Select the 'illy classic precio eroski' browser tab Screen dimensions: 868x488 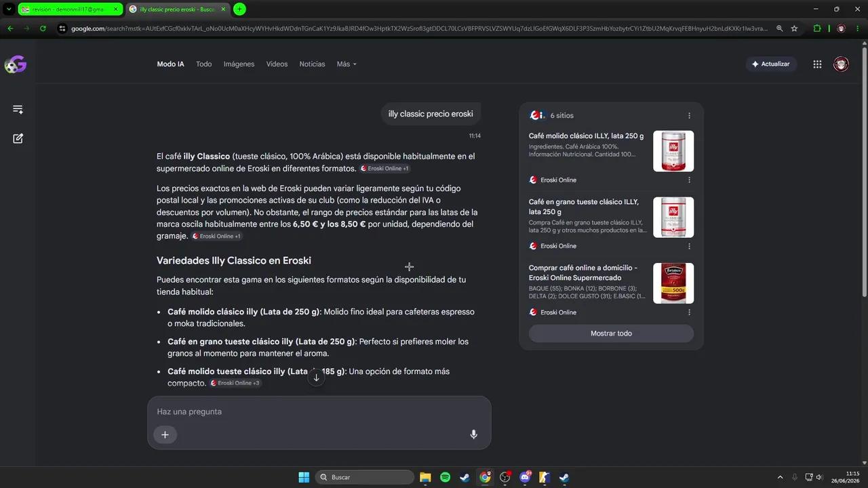[x=177, y=9]
